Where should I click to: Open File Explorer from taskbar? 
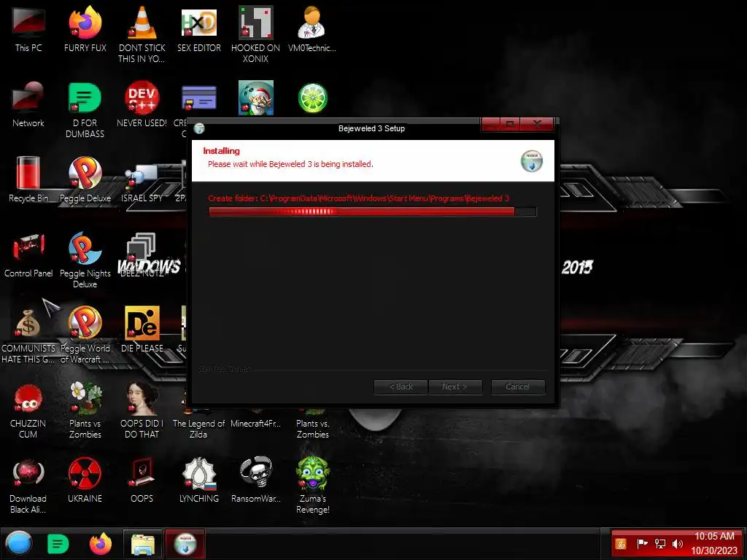tap(142, 544)
